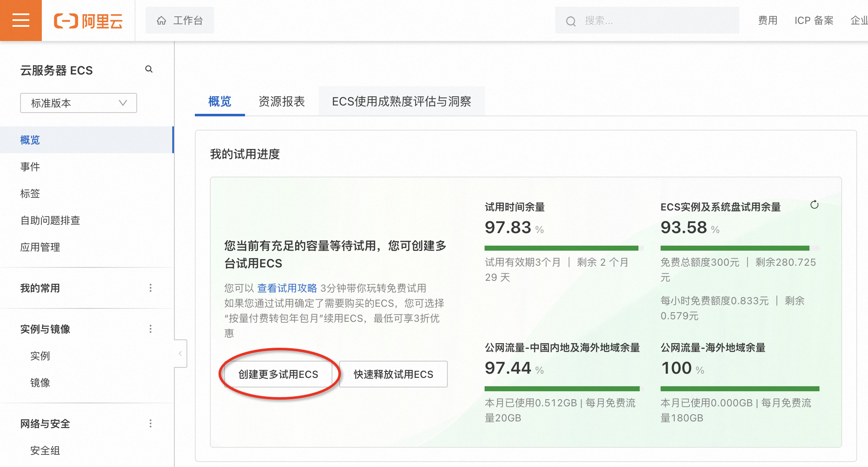Click the 网络与安全 section header
The width and height of the screenshot is (868, 467).
point(45,423)
